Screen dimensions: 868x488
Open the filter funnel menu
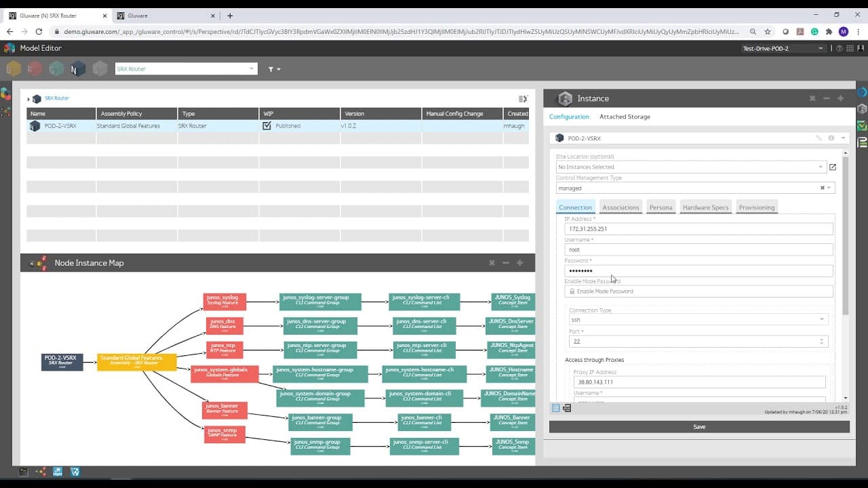pyautogui.click(x=274, y=69)
